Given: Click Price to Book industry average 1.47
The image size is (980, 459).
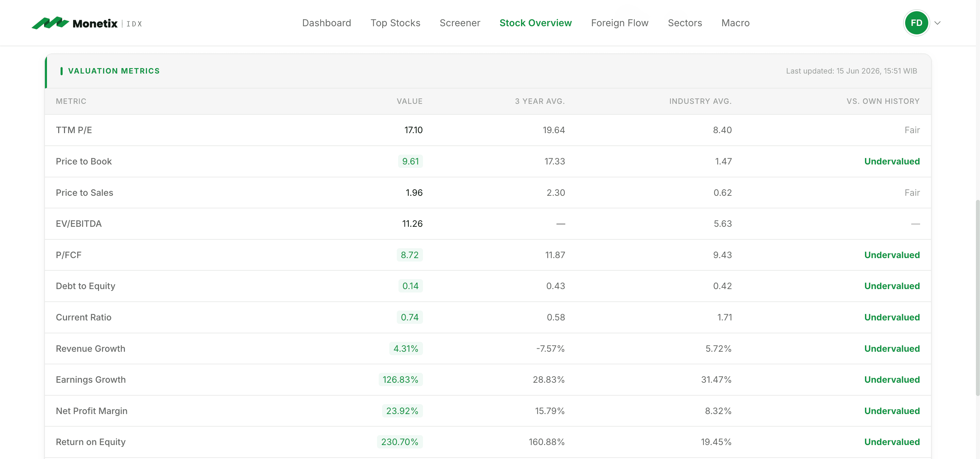Looking at the screenshot, I should tap(723, 161).
